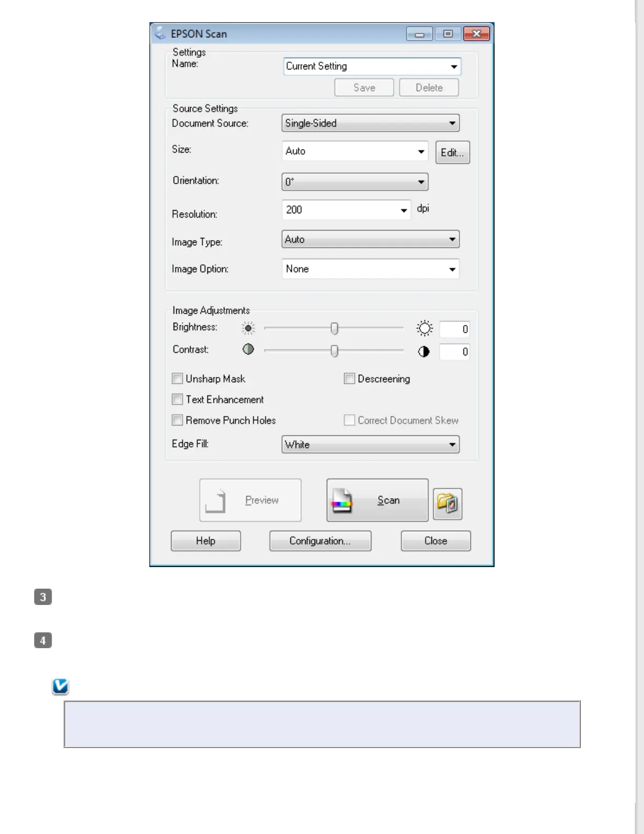This screenshot has width=644, height=834.
Task: Open the Help button
Action: point(206,541)
